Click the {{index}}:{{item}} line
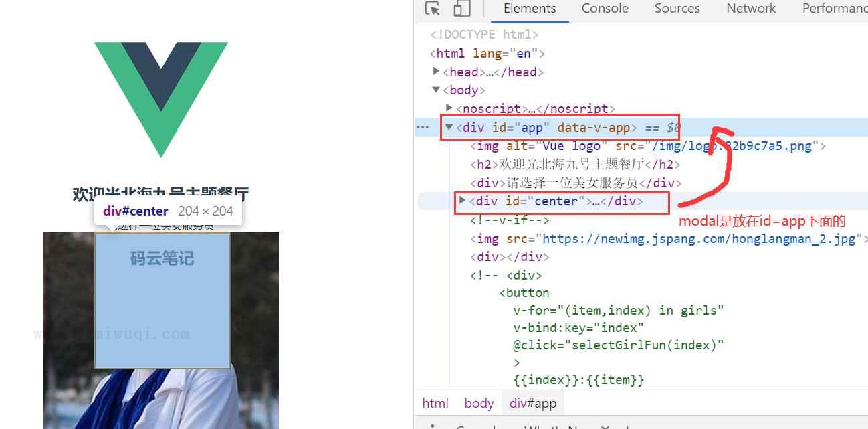 click(578, 380)
